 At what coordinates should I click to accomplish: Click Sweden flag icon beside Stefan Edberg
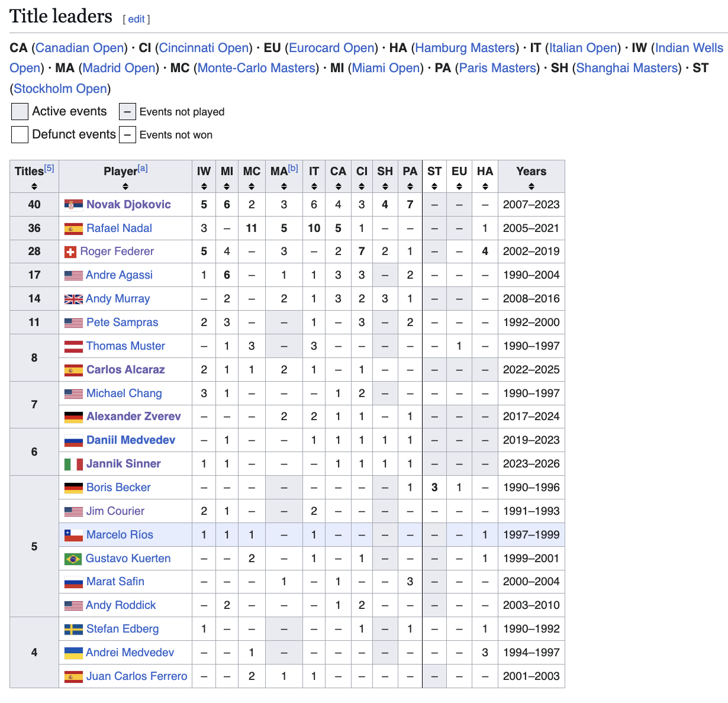(x=73, y=629)
